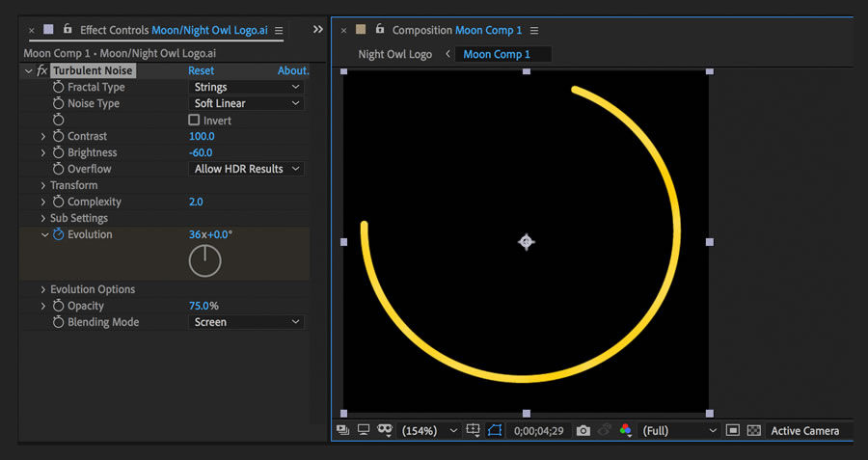
Task: Open the Noise Type Soft Linear dropdown
Action: point(246,103)
